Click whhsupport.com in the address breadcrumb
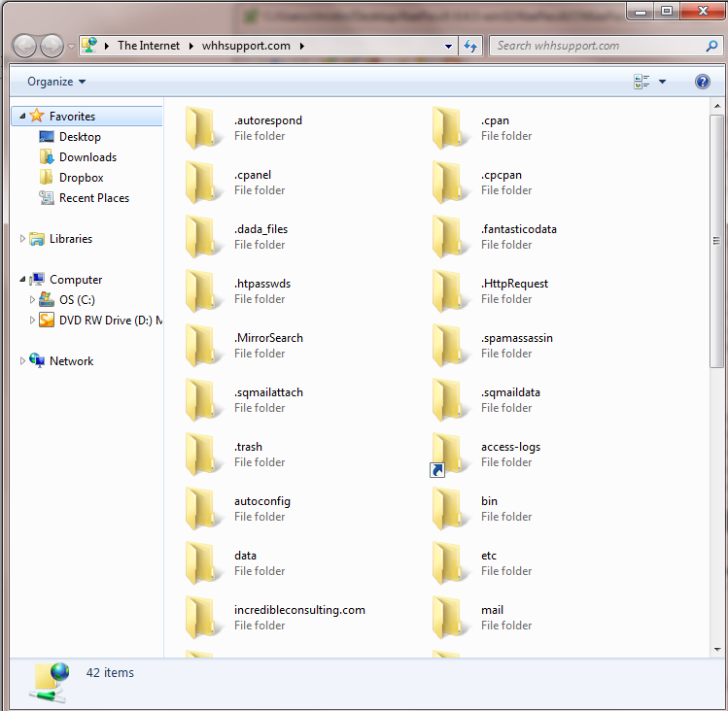Viewport: 728px width, 711px height. coord(246,46)
